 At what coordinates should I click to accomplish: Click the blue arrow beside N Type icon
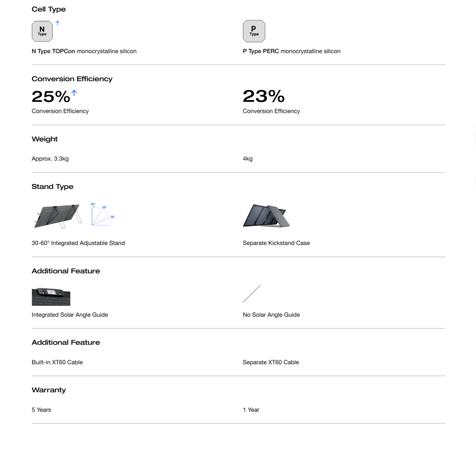[x=58, y=23]
